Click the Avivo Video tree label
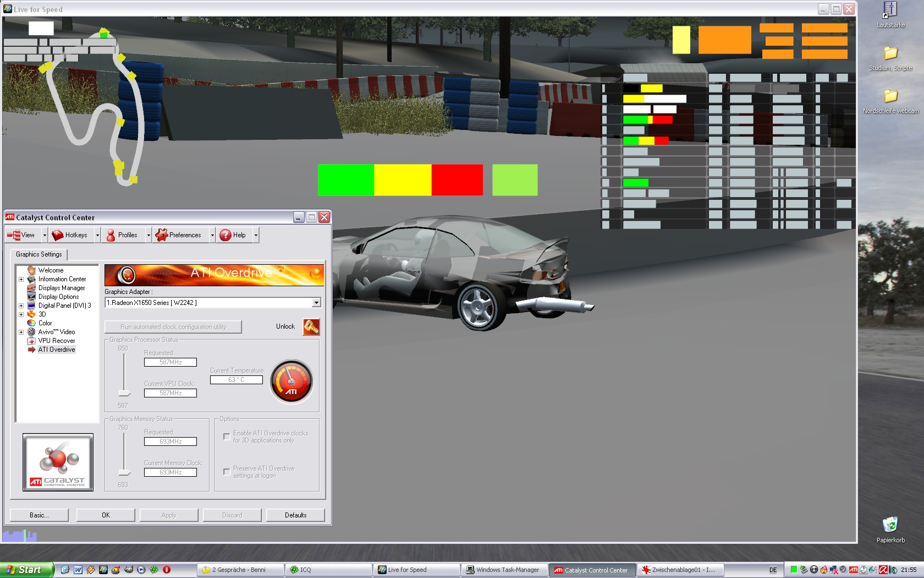 (57, 332)
